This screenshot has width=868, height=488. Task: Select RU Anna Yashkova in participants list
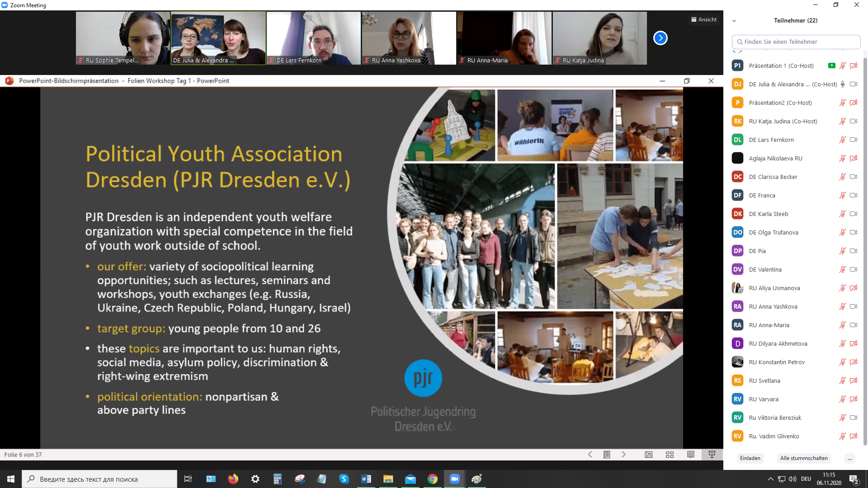[x=773, y=306]
